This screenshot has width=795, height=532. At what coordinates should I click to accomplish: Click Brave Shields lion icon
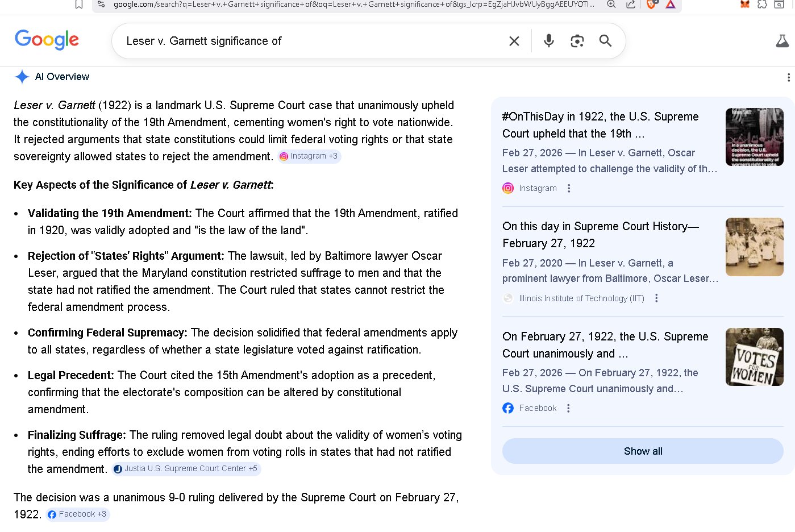[x=651, y=5]
